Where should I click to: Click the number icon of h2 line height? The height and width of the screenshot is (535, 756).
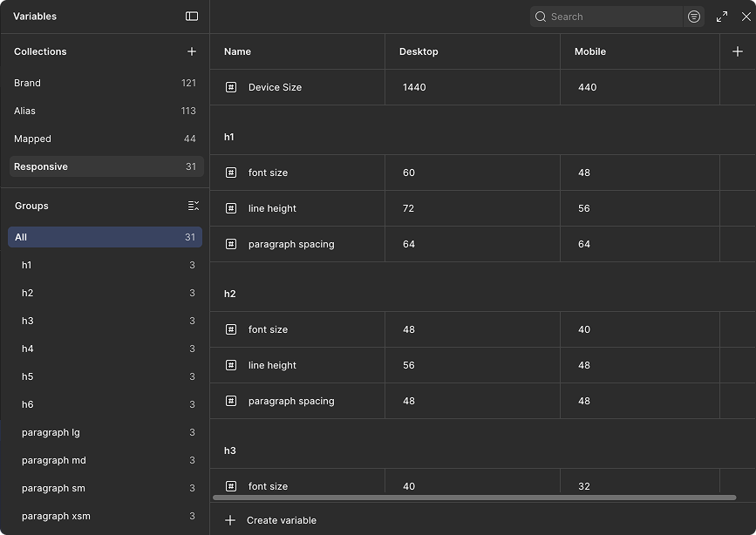pos(231,365)
